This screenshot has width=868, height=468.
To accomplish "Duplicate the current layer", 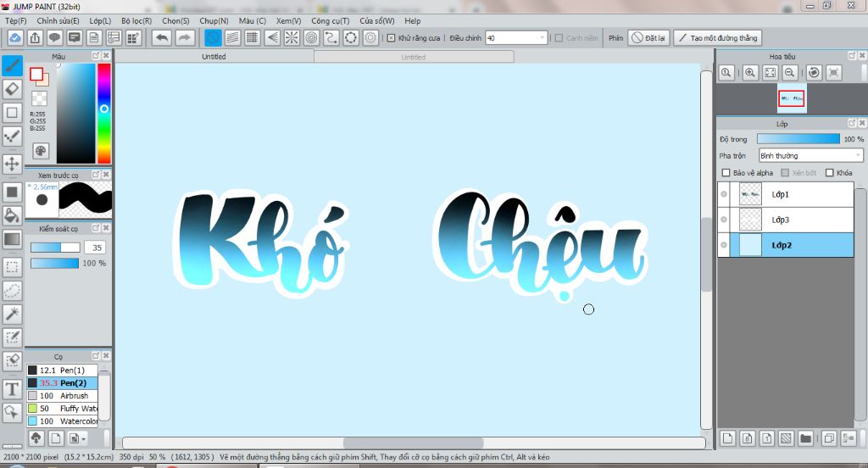I will click(829, 438).
